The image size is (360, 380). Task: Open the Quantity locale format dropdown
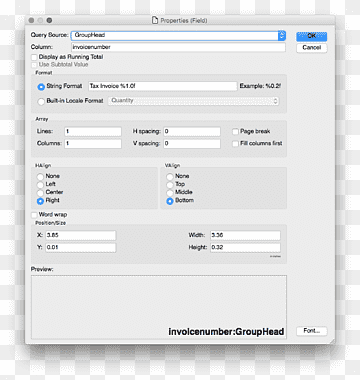(193, 101)
